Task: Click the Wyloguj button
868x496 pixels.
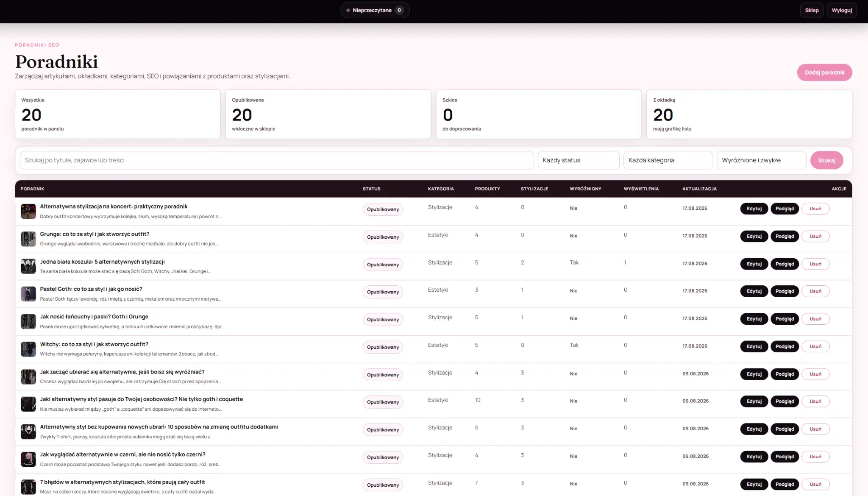Action: 842,10
